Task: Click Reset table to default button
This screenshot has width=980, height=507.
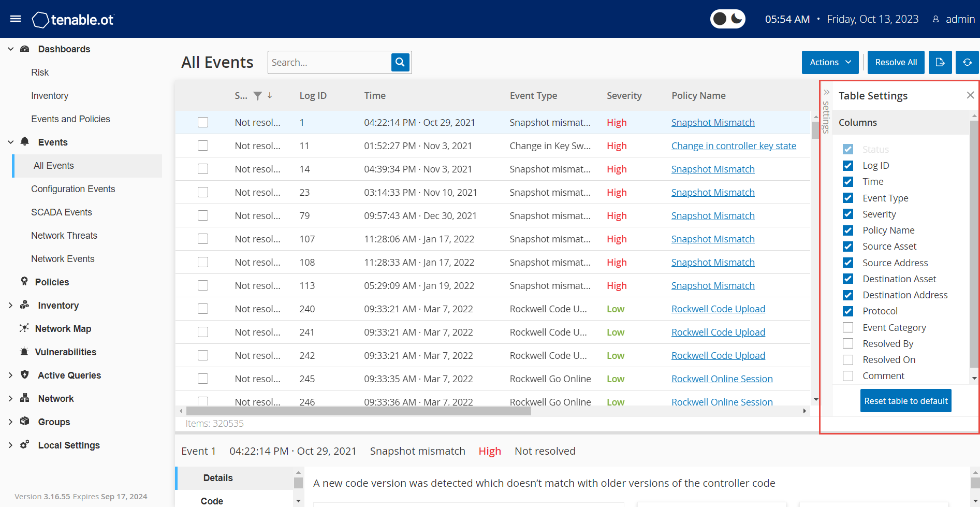Action: point(905,401)
